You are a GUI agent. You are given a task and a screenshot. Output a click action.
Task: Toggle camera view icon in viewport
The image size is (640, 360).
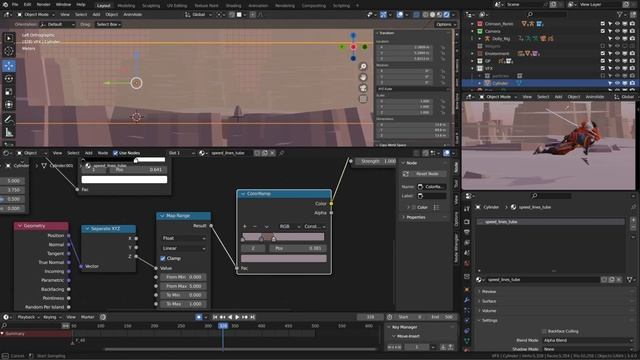point(363,88)
